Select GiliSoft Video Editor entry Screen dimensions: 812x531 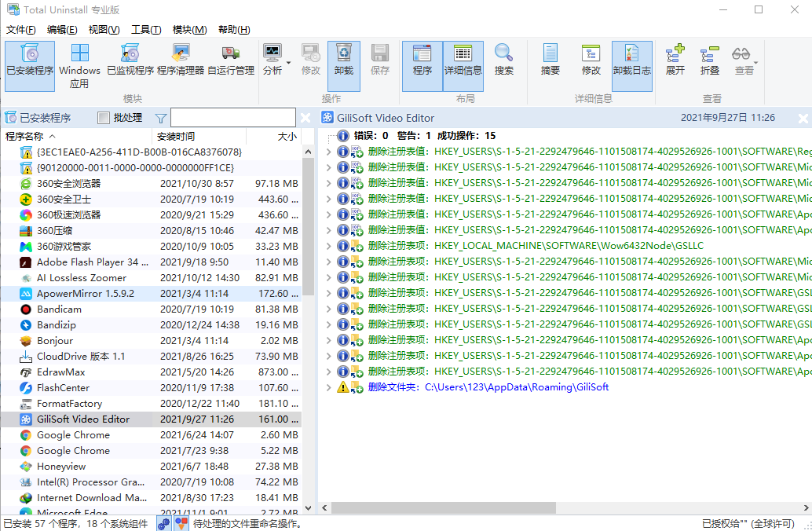152,419
